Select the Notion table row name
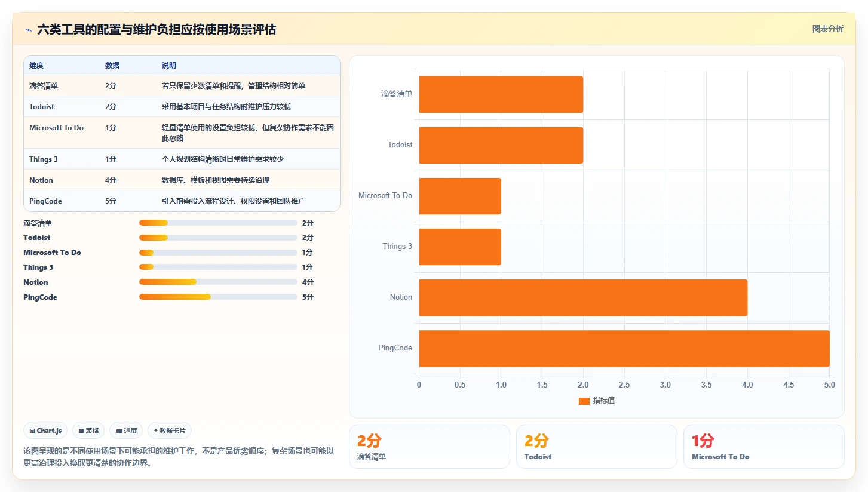868x492 pixels. [41, 180]
